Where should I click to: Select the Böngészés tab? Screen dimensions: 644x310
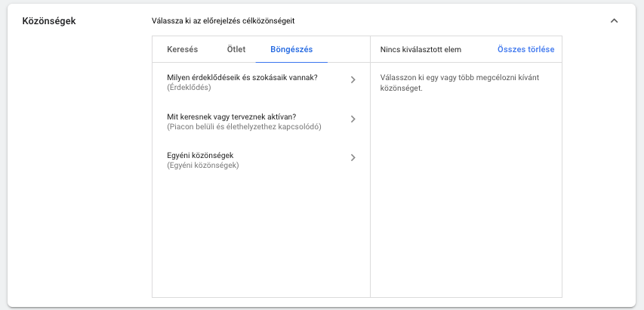(291, 49)
